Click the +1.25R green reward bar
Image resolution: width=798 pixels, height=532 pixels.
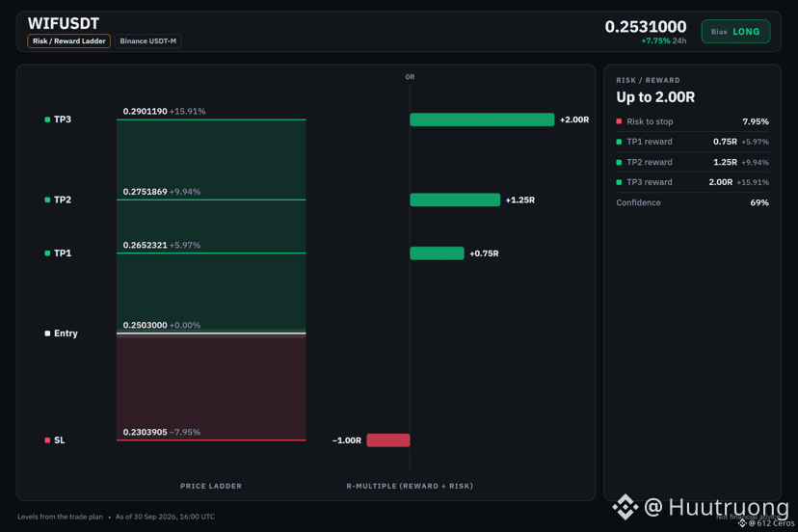[x=455, y=200]
